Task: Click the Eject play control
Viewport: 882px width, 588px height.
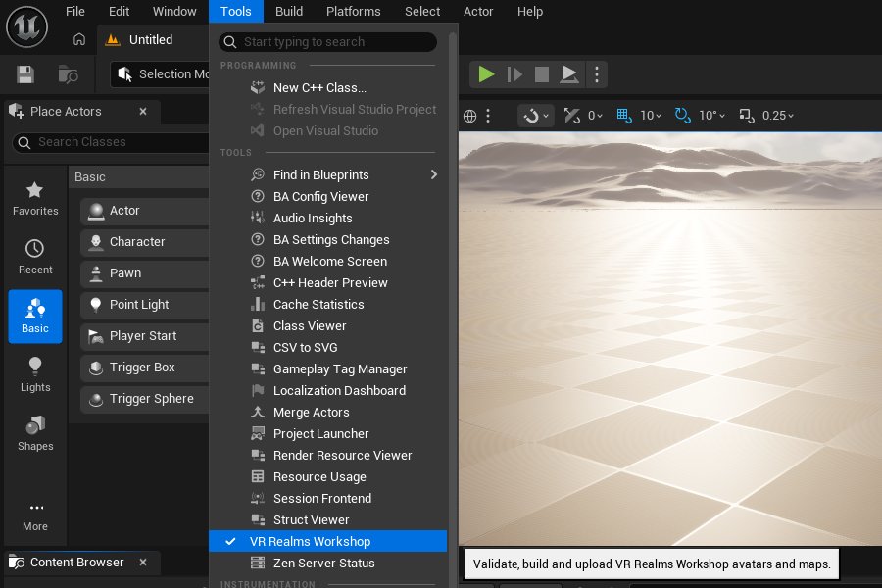Action: [x=569, y=74]
